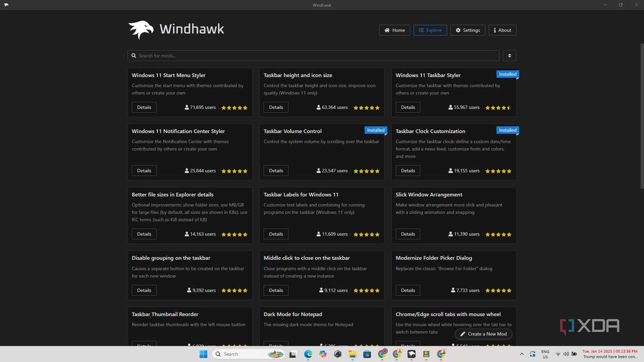
Task: Open the About page
Action: click(x=502, y=30)
